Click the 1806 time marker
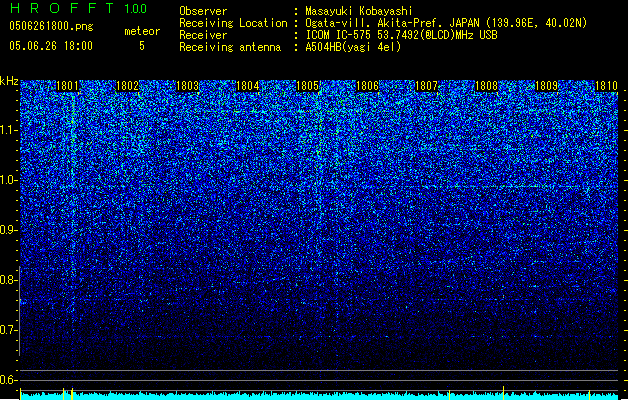 (x=367, y=86)
